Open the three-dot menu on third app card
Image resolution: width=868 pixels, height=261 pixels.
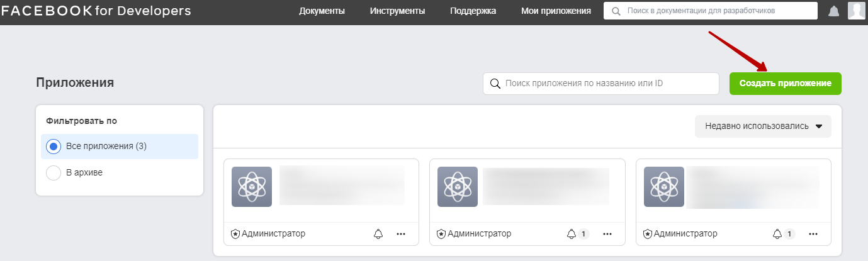(813, 234)
